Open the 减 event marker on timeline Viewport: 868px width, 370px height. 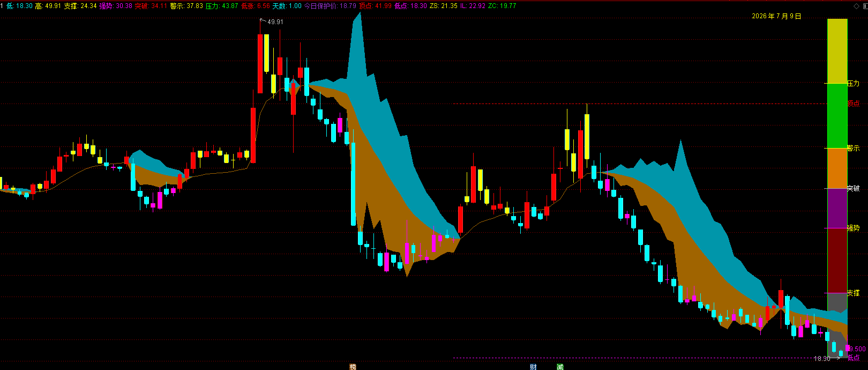coord(560,367)
